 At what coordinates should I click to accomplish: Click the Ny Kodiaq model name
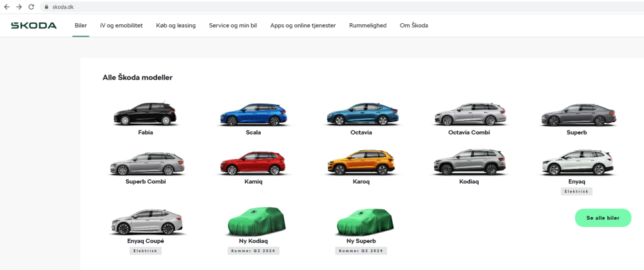click(253, 241)
